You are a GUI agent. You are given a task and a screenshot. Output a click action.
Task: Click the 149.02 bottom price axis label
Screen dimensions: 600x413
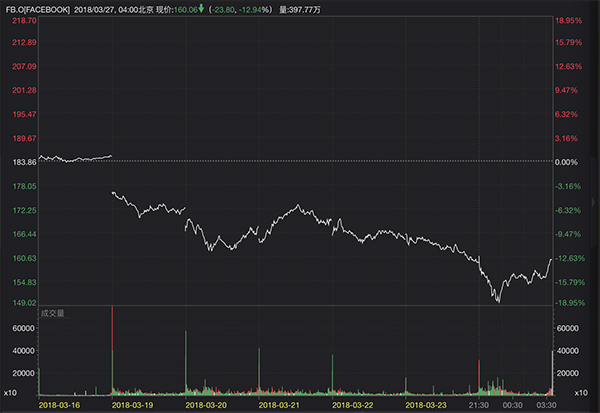pyautogui.click(x=19, y=302)
